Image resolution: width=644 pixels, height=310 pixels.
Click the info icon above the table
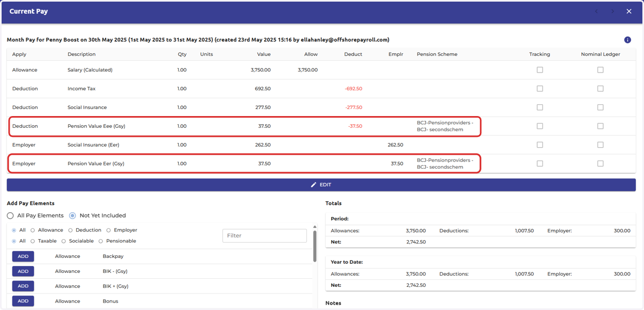click(x=627, y=40)
